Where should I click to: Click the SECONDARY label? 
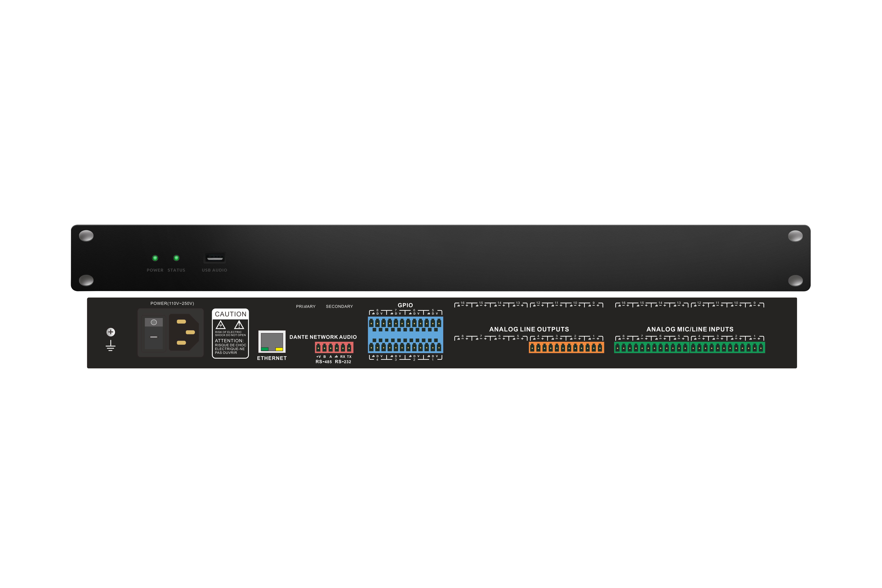click(x=339, y=306)
